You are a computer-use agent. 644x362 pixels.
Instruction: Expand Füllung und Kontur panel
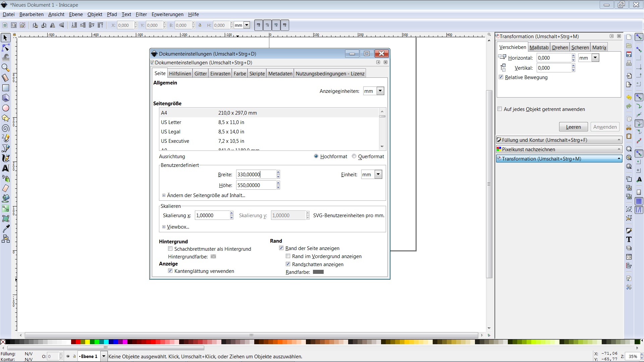tap(559, 140)
